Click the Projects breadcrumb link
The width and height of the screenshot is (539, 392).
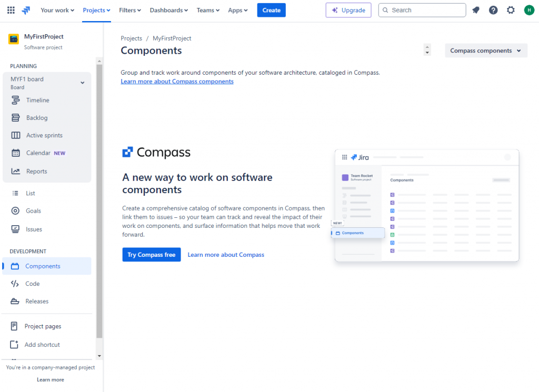[x=131, y=38]
